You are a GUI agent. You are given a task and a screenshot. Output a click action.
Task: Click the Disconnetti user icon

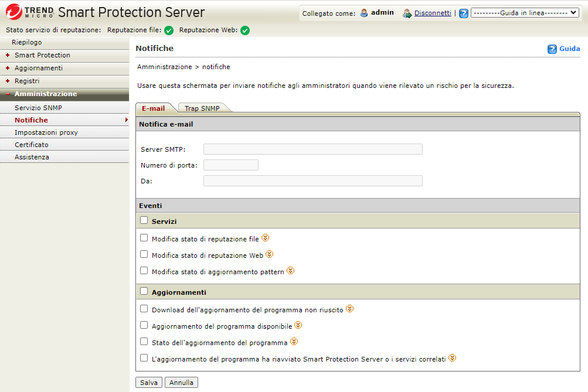(407, 13)
